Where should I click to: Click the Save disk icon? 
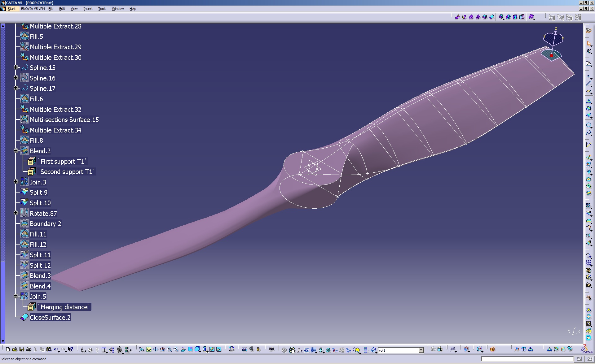(22, 349)
